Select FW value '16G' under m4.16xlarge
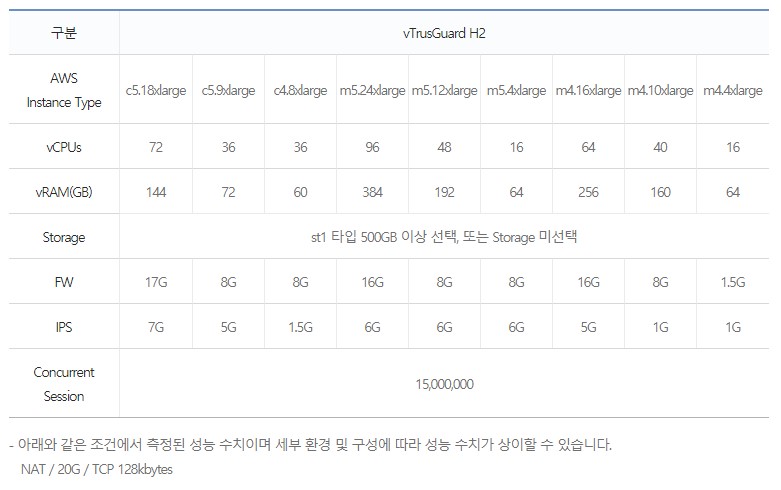 588,282
